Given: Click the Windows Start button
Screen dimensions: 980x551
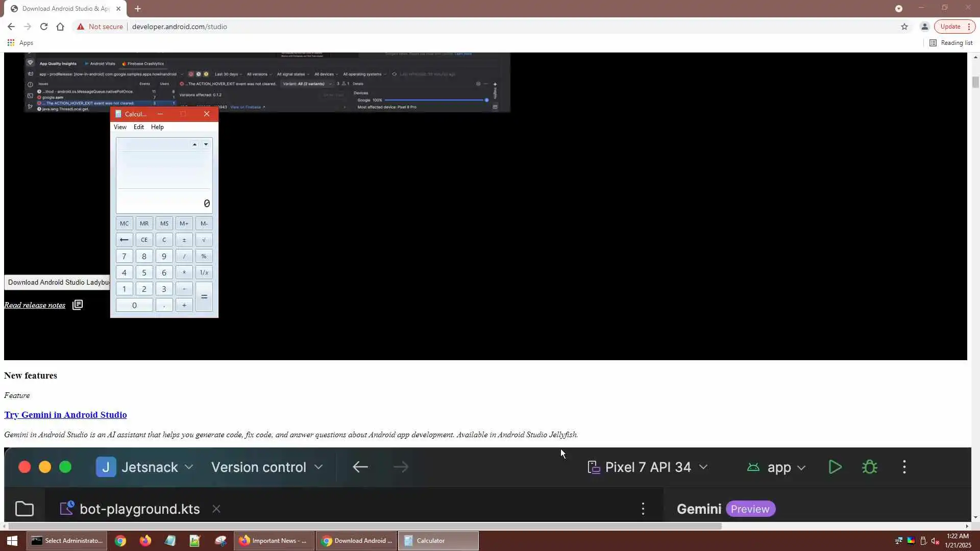Looking at the screenshot, I should [x=12, y=541].
